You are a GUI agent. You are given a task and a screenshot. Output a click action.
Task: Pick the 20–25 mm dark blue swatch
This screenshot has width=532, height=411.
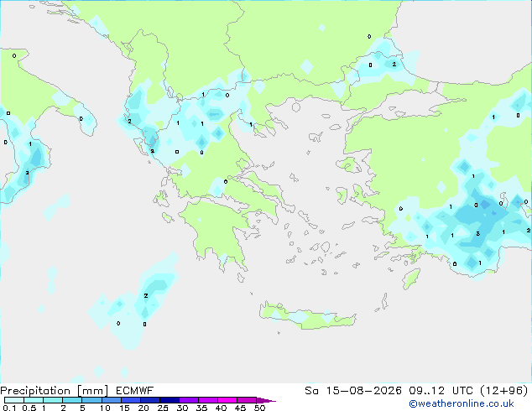pyautogui.click(x=150, y=400)
